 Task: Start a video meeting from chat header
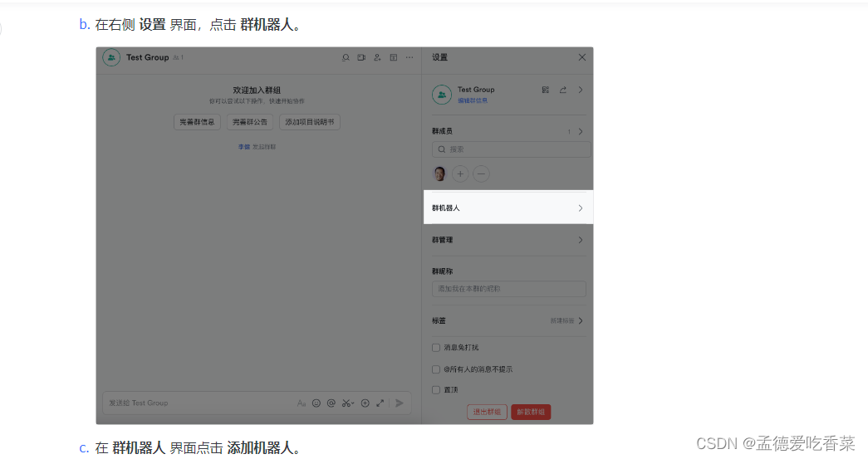coord(361,57)
